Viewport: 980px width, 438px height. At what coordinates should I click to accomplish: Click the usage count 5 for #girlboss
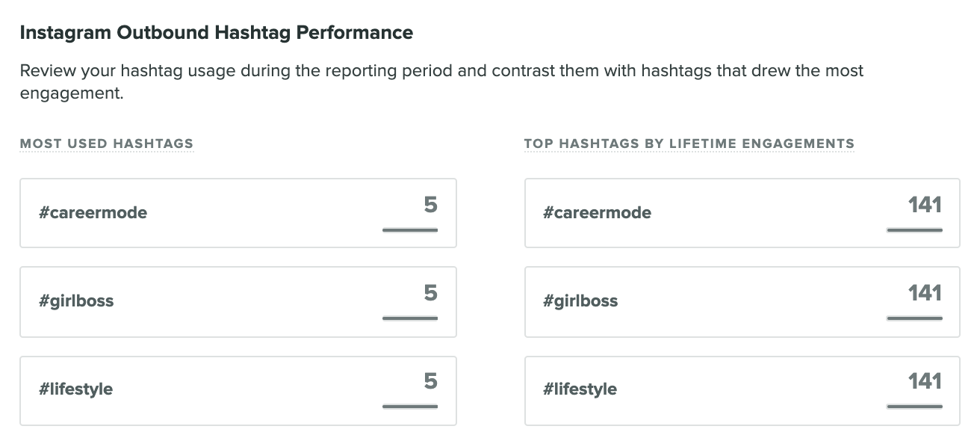pyautogui.click(x=430, y=293)
